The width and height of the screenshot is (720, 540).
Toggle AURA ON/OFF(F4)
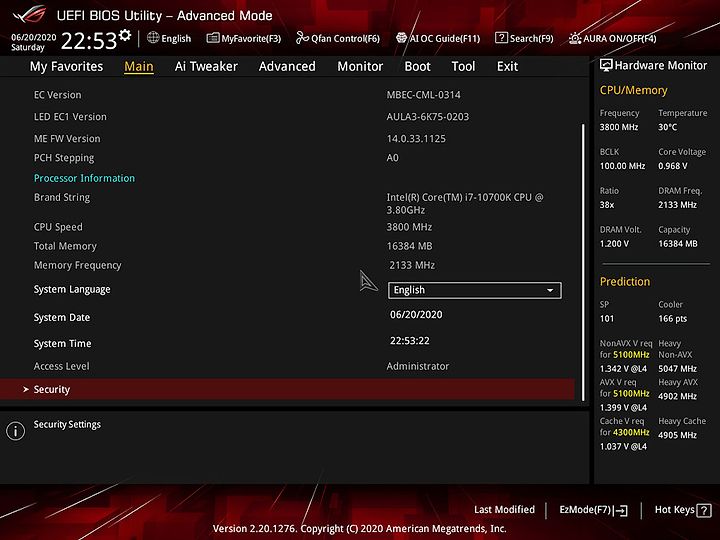tap(613, 39)
